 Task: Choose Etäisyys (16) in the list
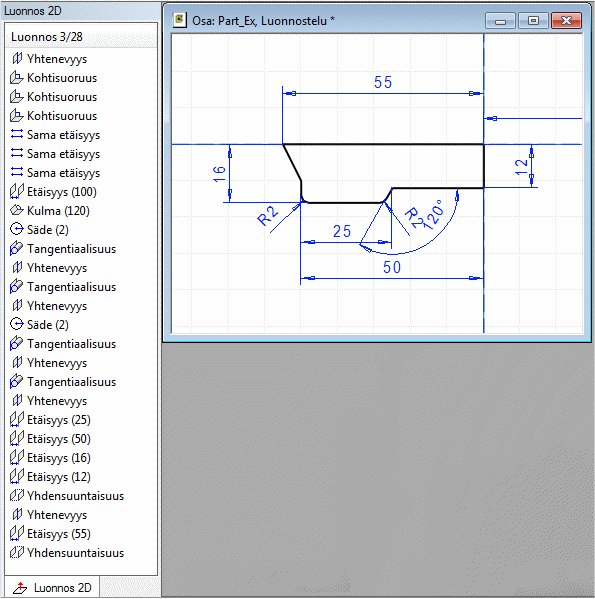click(x=59, y=458)
